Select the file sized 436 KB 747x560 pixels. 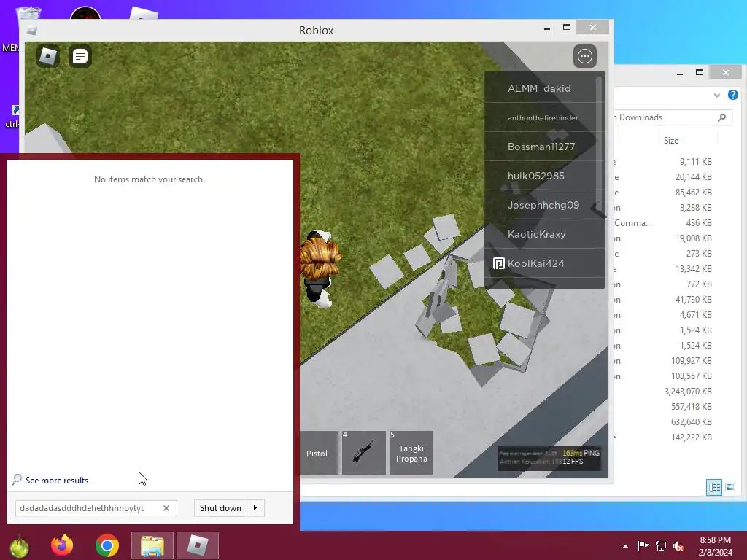699,223
